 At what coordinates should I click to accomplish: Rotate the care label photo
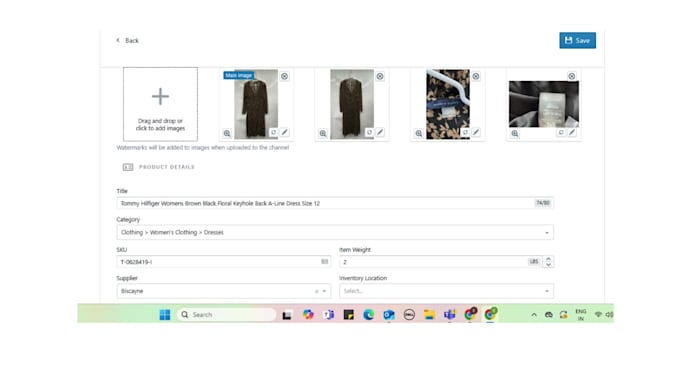click(561, 132)
